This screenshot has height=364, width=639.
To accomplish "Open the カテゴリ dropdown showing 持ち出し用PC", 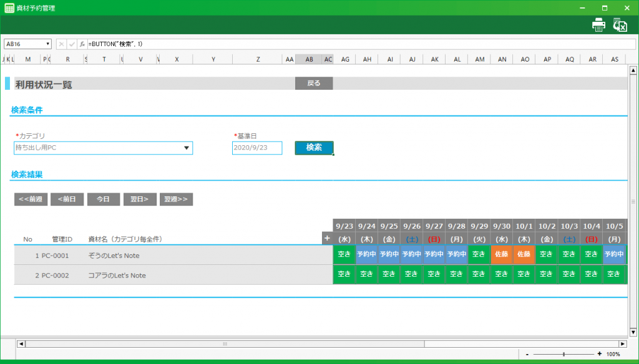I will 187,148.
